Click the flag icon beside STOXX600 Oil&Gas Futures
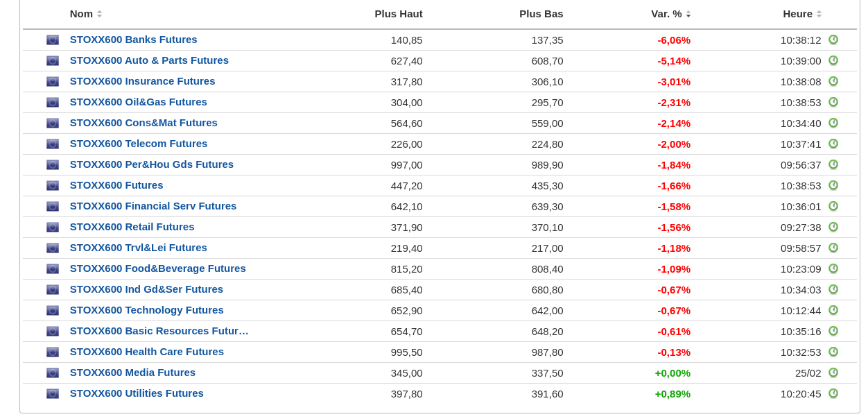 click(x=53, y=103)
